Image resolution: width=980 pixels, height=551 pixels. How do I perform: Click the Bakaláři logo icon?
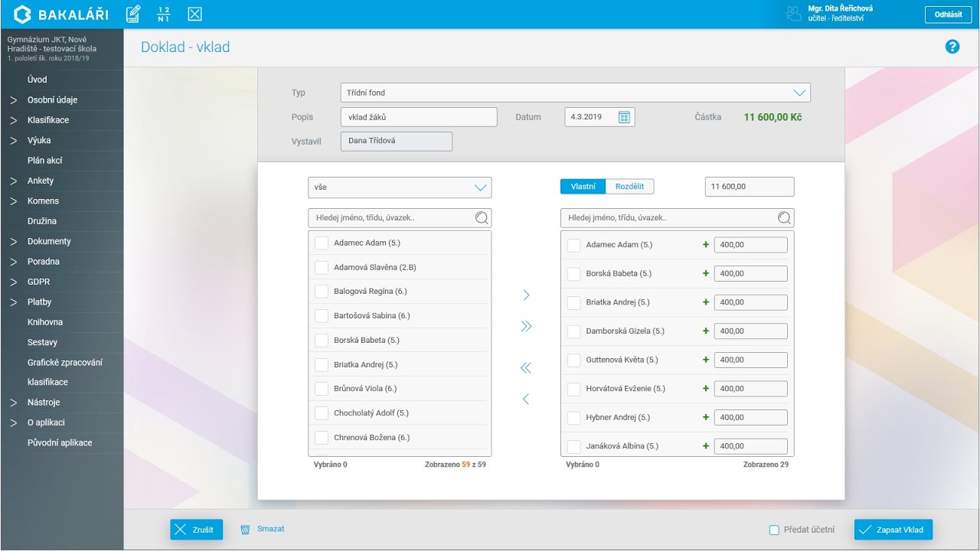pos(22,14)
